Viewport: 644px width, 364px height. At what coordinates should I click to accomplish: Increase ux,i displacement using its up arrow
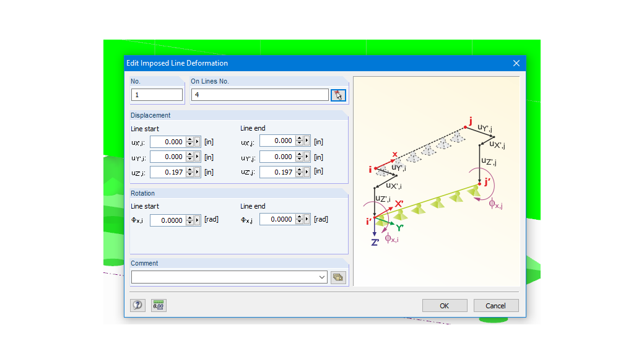click(x=190, y=137)
